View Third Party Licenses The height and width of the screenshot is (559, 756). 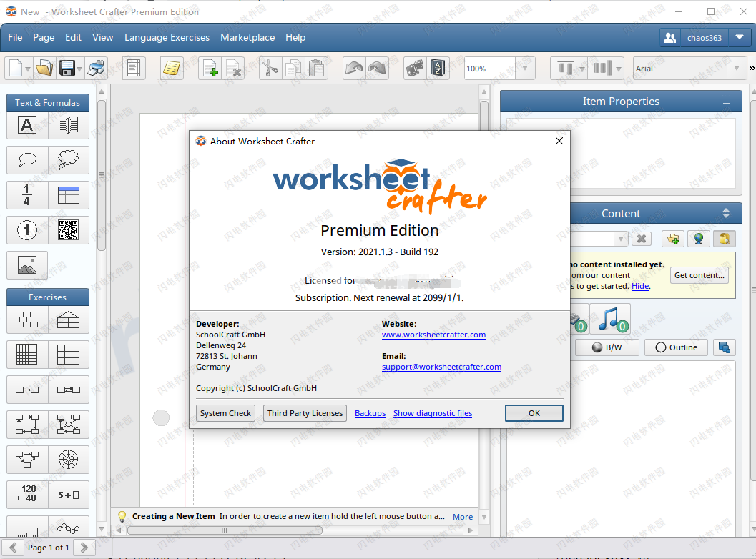[305, 413]
